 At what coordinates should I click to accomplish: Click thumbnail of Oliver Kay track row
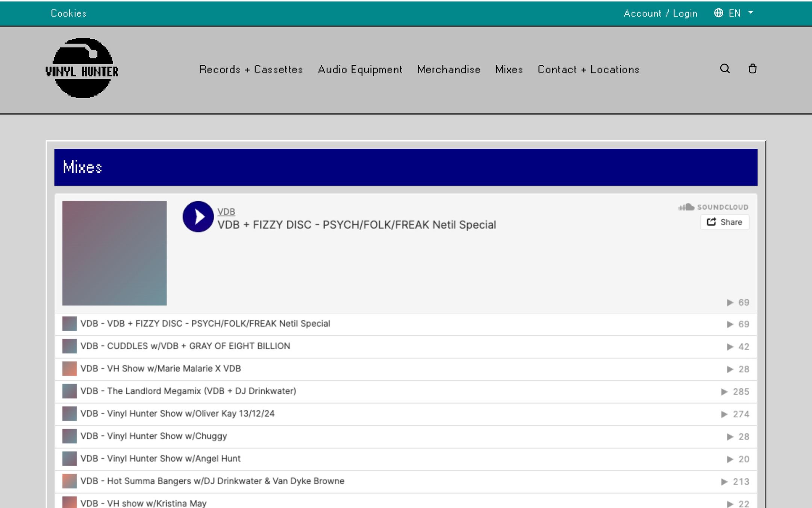pos(70,414)
